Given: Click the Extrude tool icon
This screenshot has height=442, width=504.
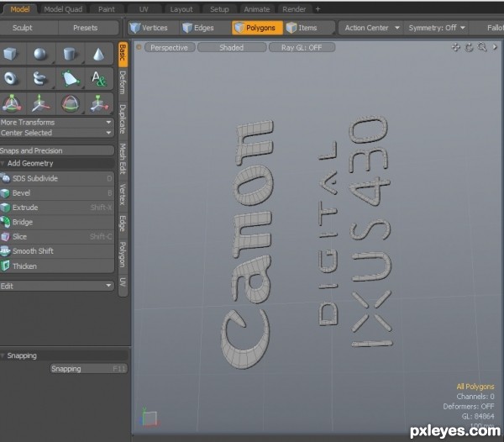Looking at the screenshot, I should (x=5, y=208).
